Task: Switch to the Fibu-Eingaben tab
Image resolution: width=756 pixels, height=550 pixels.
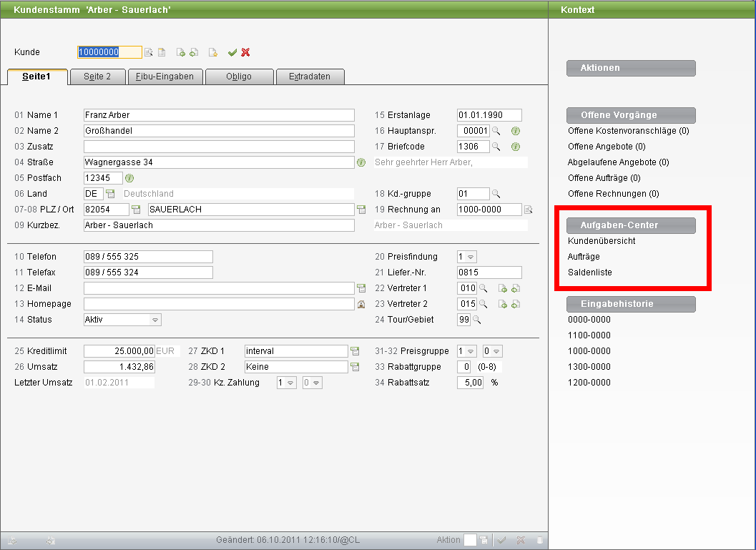Action: [x=165, y=77]
